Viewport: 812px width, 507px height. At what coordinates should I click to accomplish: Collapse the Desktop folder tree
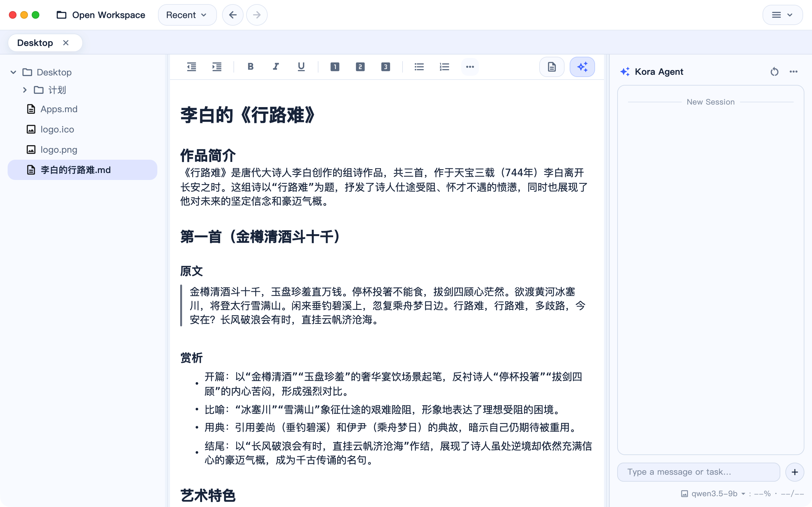click(x=13, y=72)
